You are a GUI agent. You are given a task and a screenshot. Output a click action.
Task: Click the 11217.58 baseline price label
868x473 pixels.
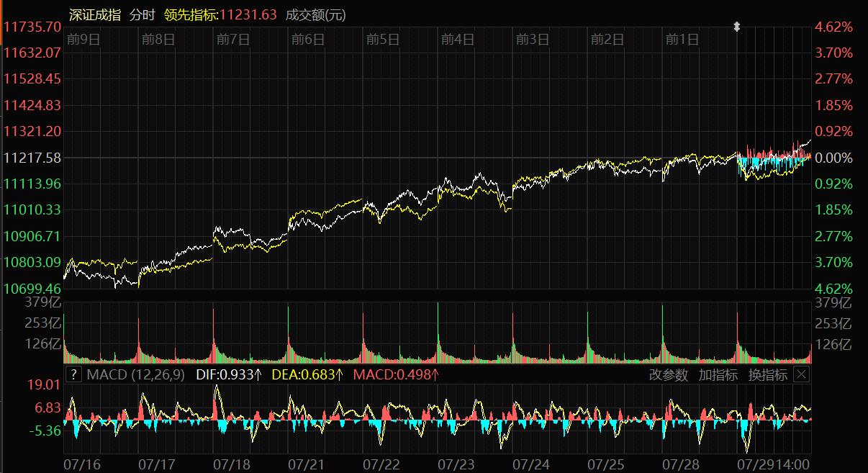click(32, 158)
